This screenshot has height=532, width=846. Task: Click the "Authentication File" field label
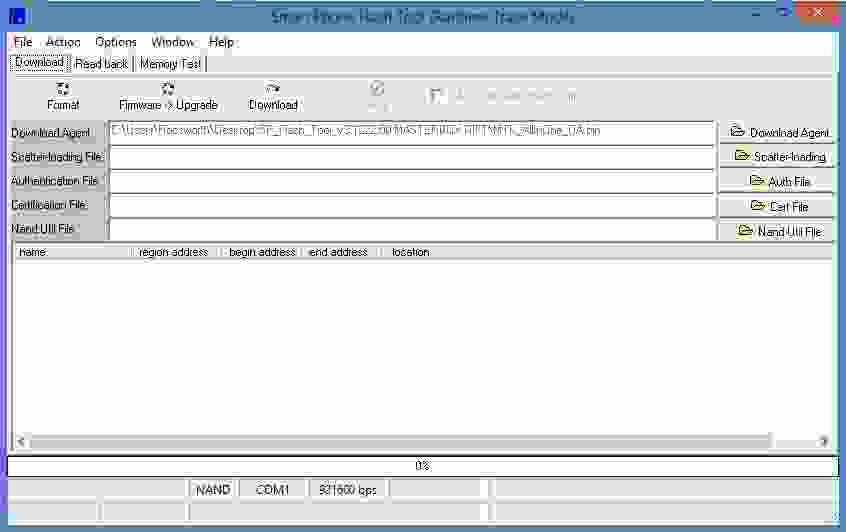click(54, 181)
